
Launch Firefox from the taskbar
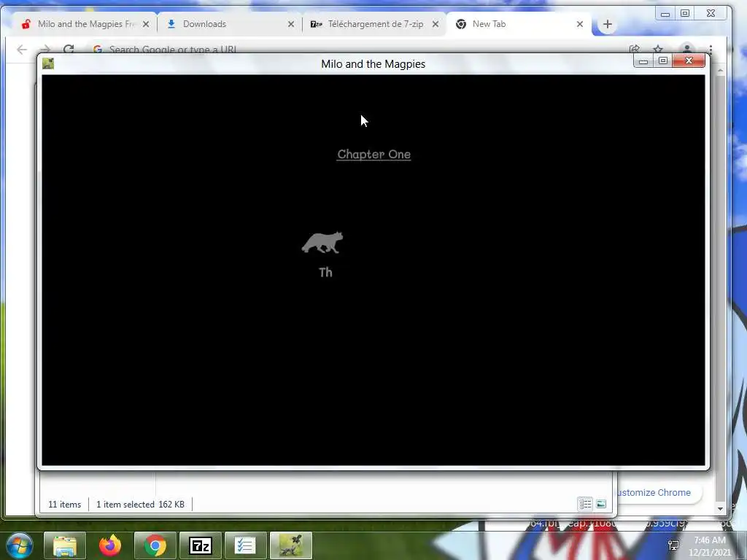110,545
